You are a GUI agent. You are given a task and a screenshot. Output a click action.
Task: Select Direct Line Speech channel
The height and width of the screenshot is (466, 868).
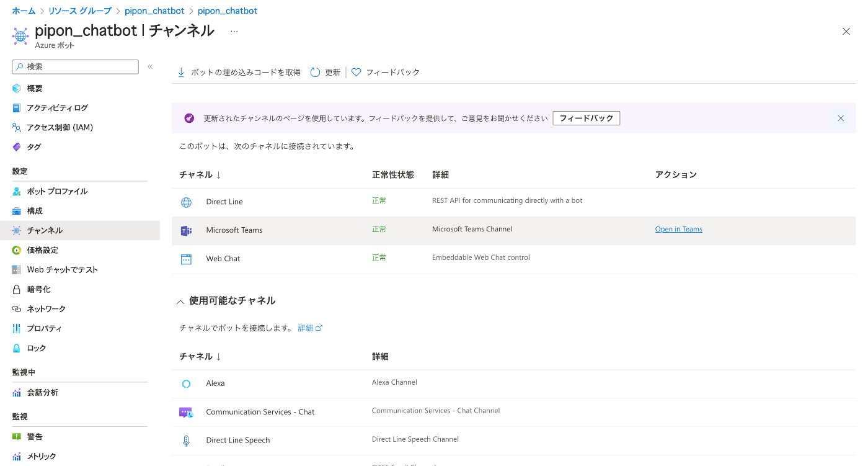tap(514, 441)
